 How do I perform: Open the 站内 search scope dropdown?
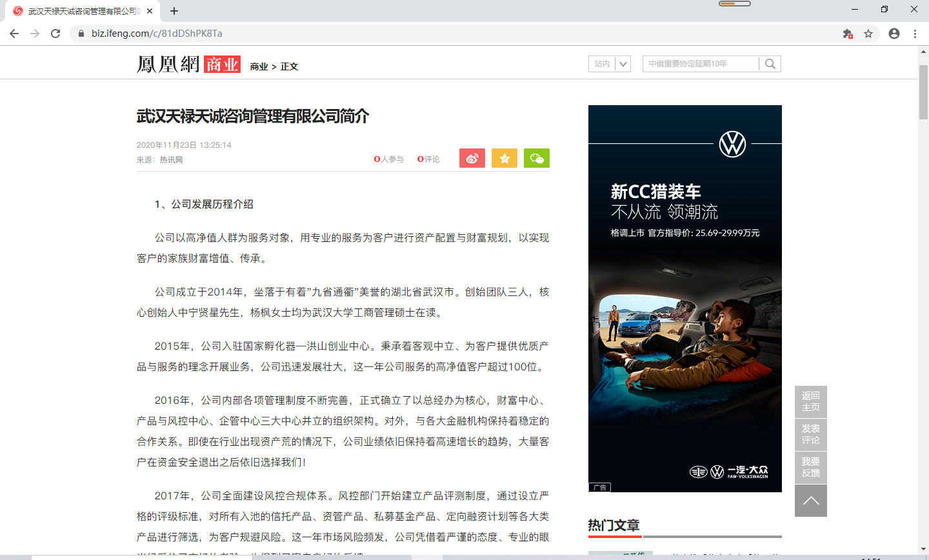(610, 64)
